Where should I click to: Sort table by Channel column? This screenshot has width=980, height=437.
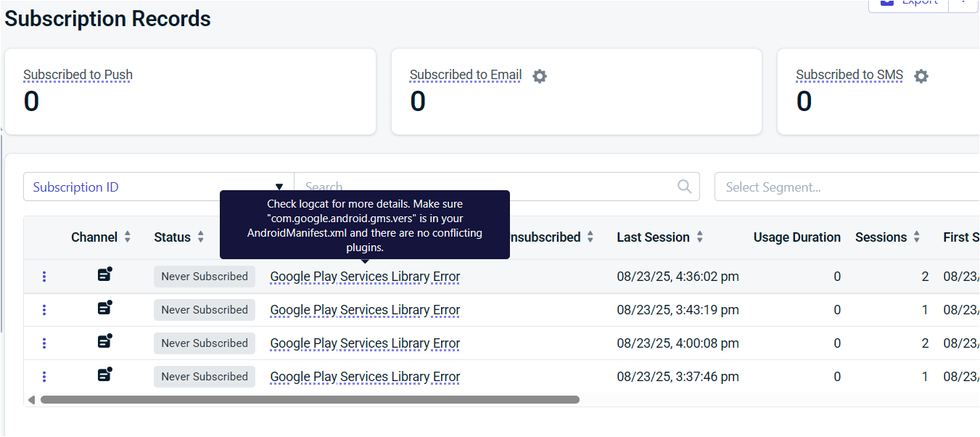tap(128, 237)
